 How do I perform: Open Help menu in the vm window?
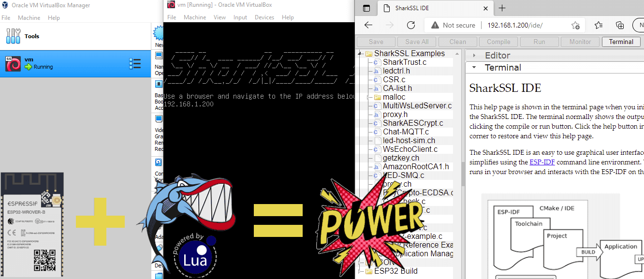tap(288, 17)
